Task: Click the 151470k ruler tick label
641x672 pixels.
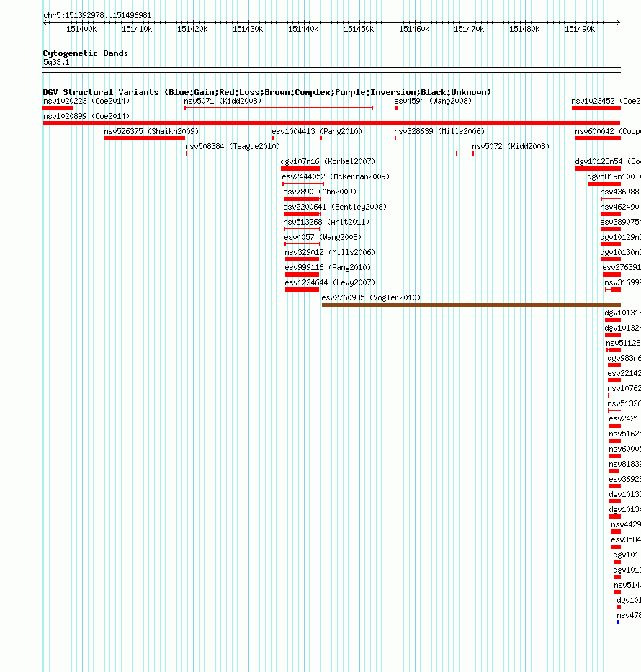Action: pos(469,29)
